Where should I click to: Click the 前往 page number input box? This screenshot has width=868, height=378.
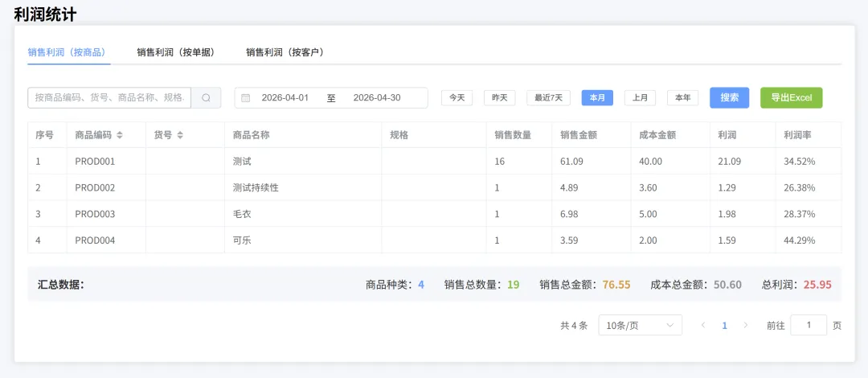point(808,326)
